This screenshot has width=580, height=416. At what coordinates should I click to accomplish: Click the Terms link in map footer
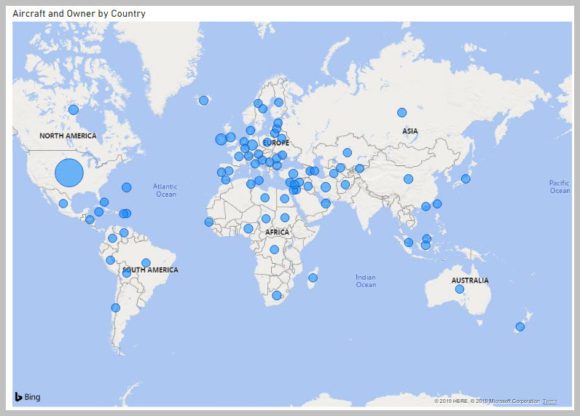550,401
